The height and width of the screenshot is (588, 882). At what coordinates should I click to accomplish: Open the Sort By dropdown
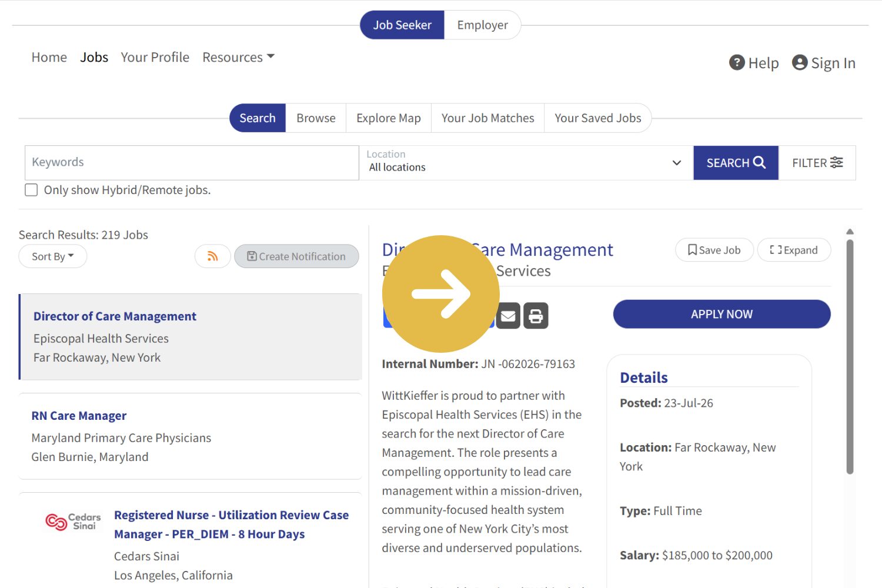point(53,256)
